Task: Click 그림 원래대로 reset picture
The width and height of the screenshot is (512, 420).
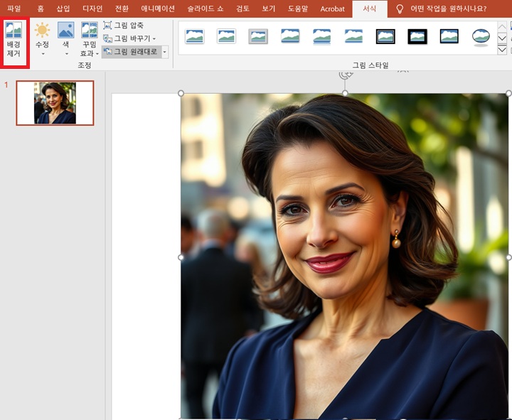Action: pyautogui.click(x=132, y=52)
